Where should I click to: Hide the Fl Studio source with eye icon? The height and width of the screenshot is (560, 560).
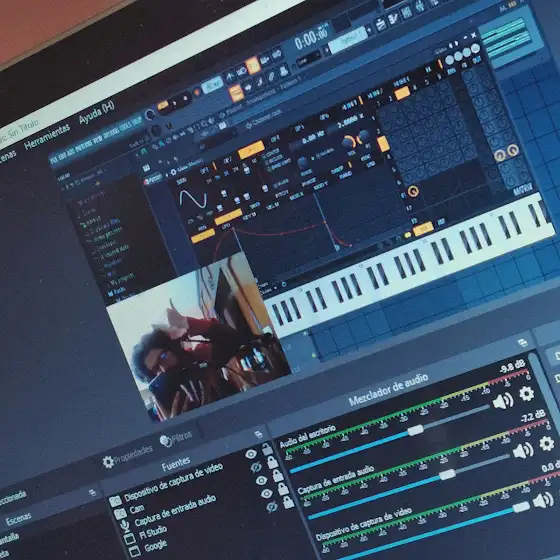[266, 494]
